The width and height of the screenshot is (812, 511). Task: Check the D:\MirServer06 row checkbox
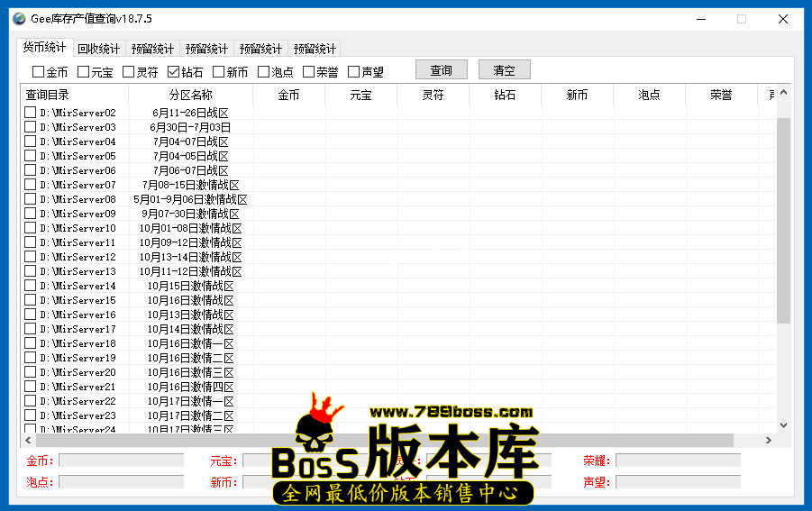click(30, 170)
